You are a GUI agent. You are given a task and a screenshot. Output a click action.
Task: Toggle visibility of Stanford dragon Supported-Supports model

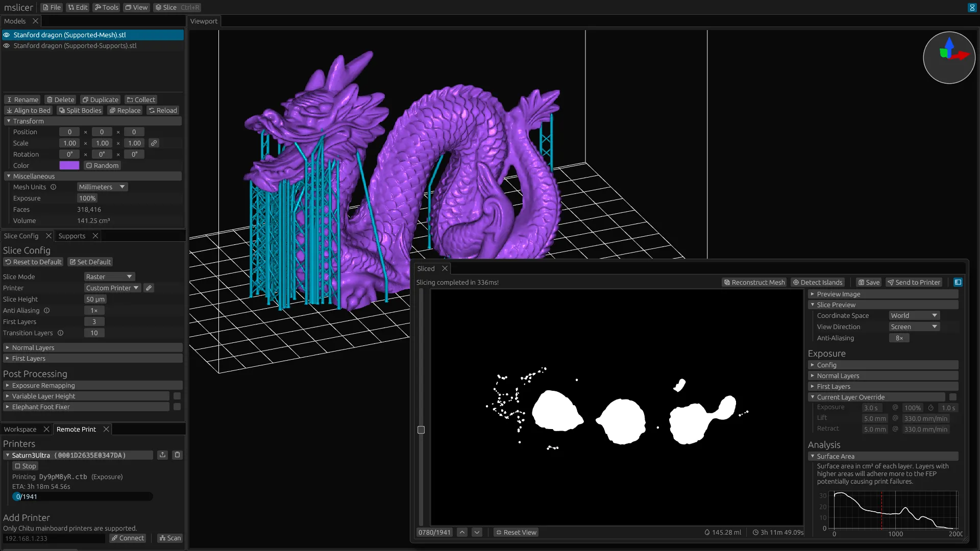point(7,46)
